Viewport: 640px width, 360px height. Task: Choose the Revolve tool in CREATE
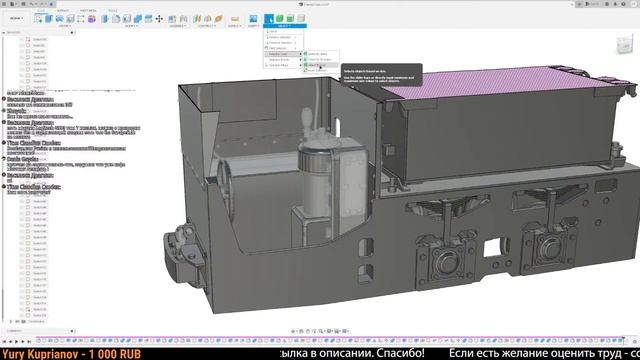pos(60,19)
